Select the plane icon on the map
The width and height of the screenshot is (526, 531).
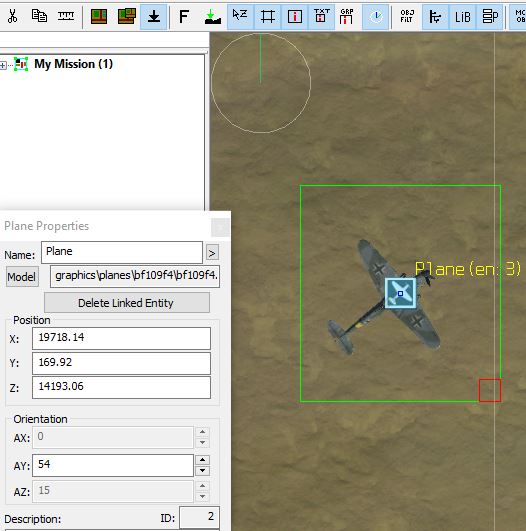coord(400,293)
